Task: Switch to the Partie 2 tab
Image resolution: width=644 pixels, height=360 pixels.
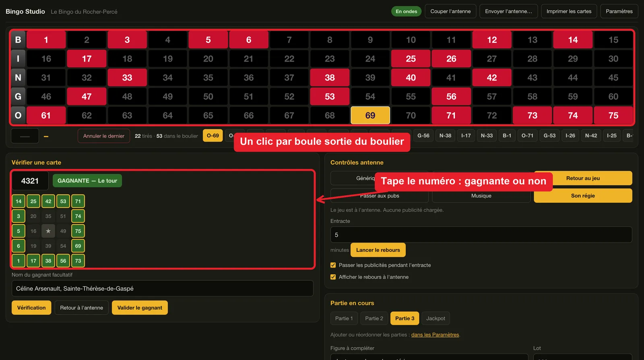Action: coord(374,318)
